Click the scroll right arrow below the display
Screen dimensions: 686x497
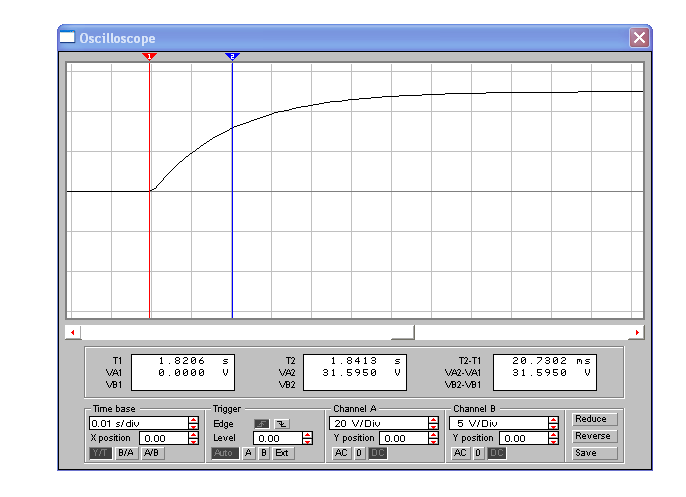[x=637, y=332]
